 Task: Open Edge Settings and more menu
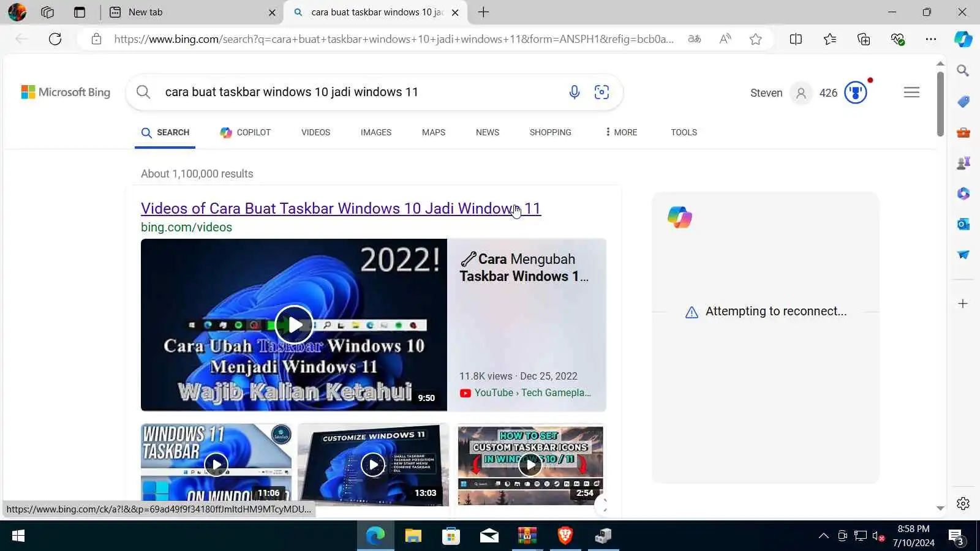click(931, 39)
